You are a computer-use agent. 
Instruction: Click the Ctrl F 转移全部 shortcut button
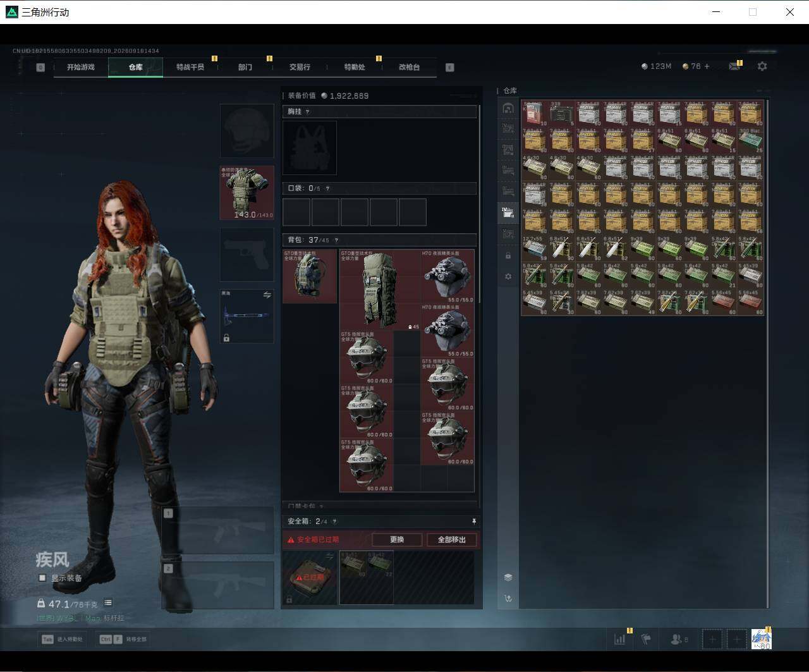123,639
